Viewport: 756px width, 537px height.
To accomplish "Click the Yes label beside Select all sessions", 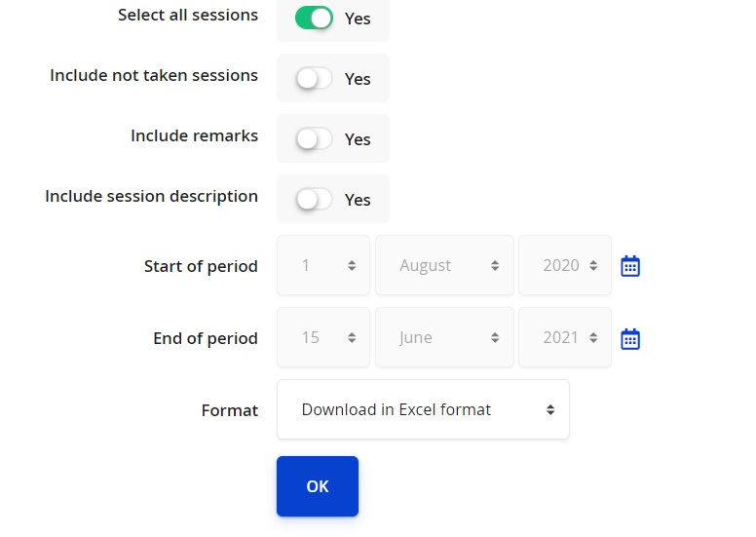I will [358, 19].
